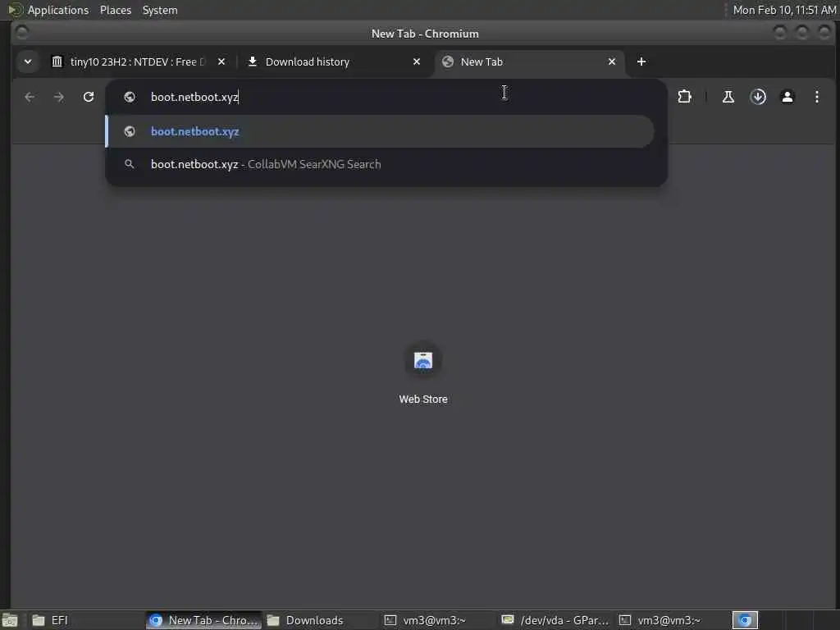This screenshot has width=840, height=630.
Task: Open the Applications menu
Action: click(x=58, y=10)
